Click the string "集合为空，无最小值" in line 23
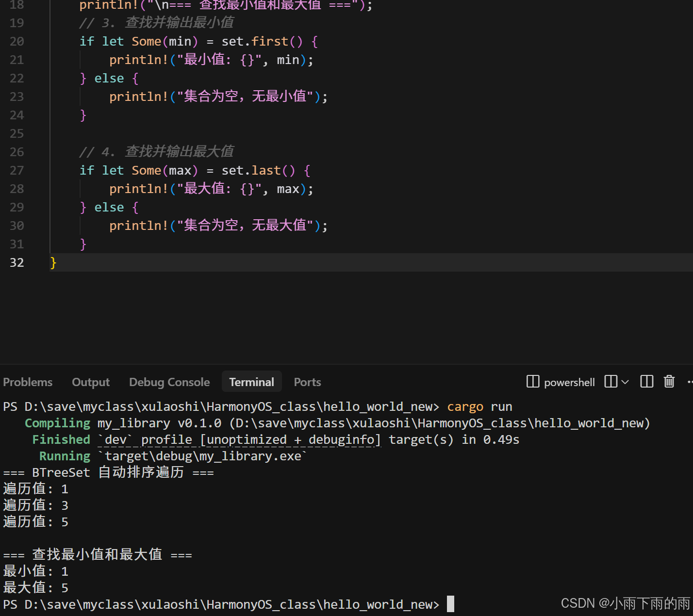Image resolution: width=693 pixels, height=616 pixels. tap(245, 97)
